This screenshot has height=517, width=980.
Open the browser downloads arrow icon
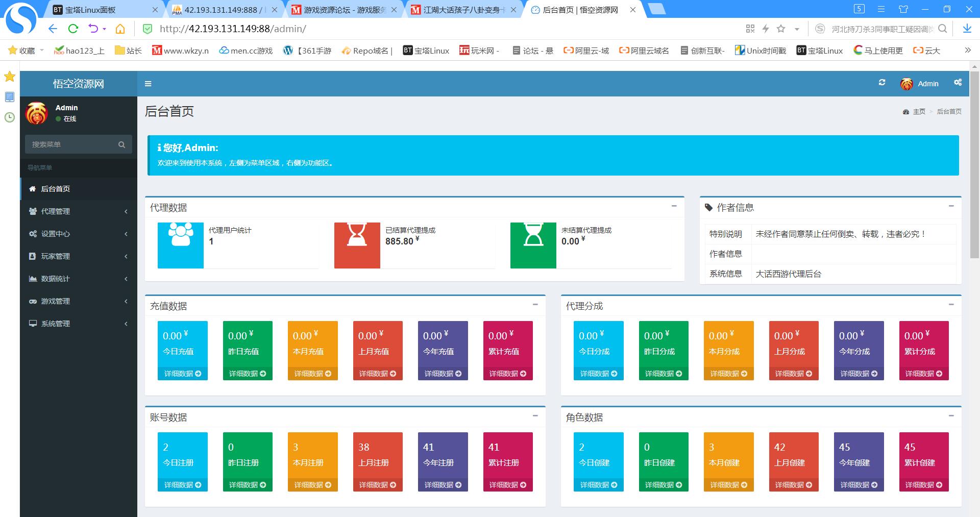(967, 29)
